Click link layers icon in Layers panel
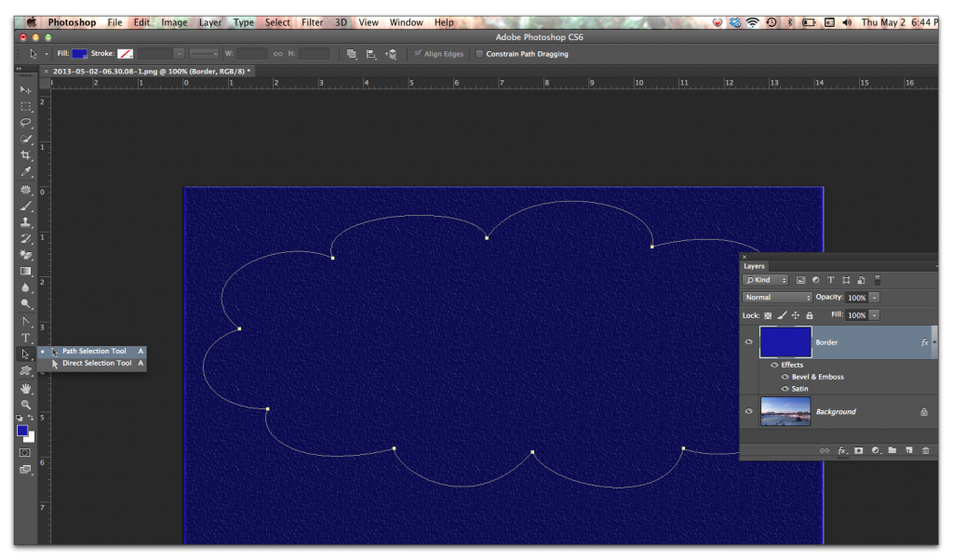This screenshot has width=953, height=560. tap(825, 450)
